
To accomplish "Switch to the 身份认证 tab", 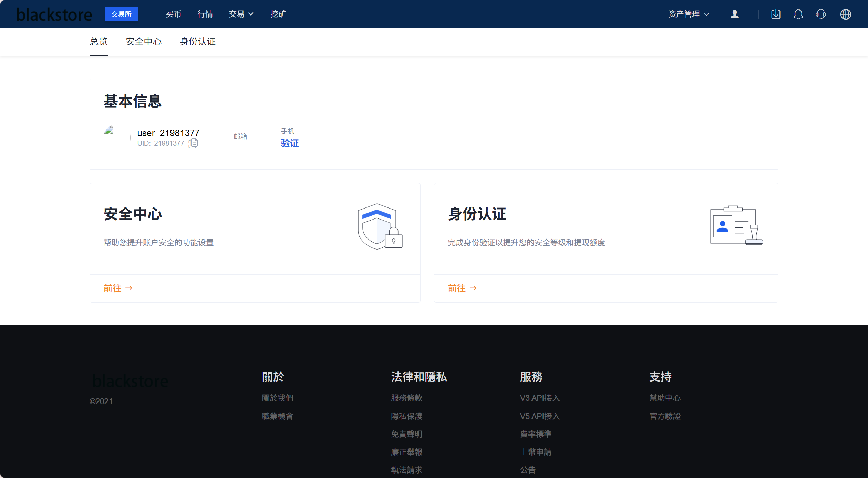I will 197,42.
